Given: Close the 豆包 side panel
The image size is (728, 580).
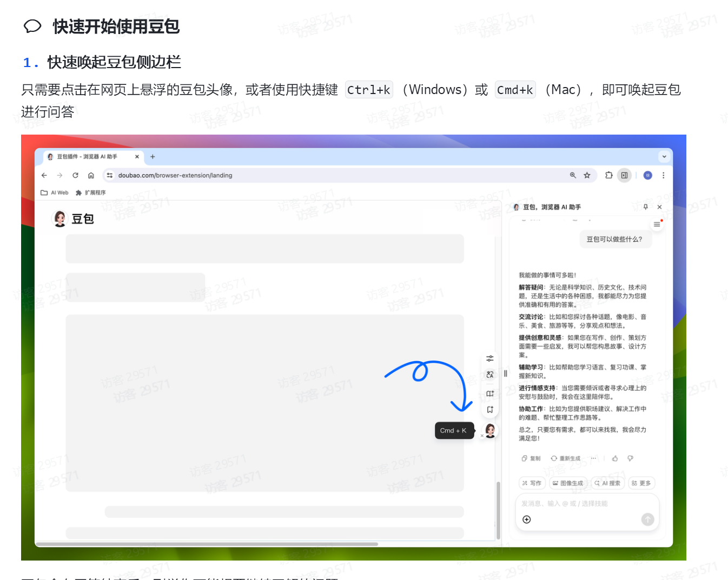Looking at the screenshot, I should pyautogui.click(x=659, y=206).
